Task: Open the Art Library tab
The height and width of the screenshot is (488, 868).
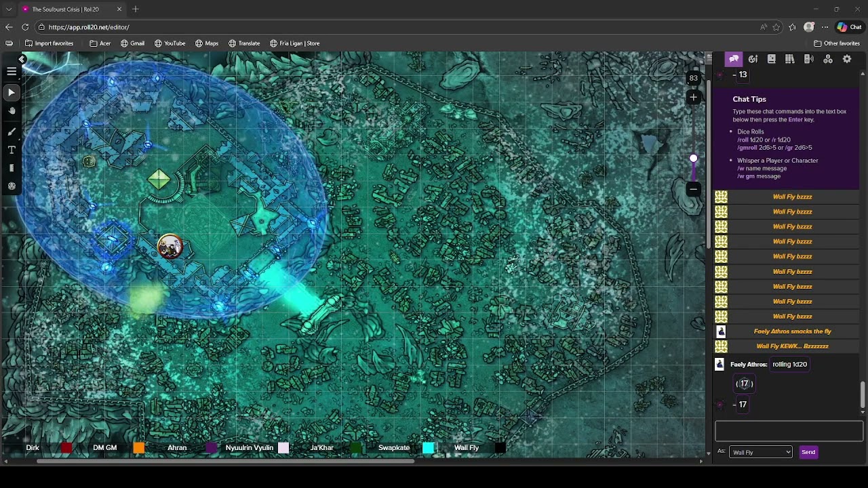Action: tap(753, 59)
